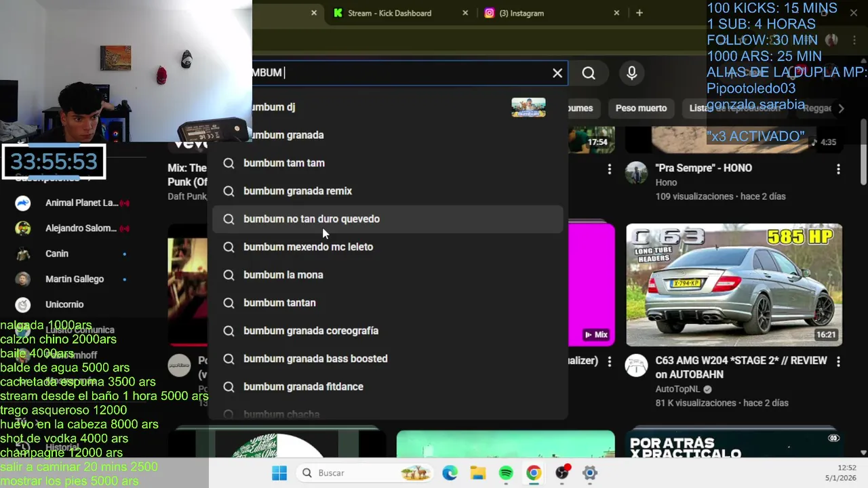Pick "bumbum granada coreografía" suggestion
This screenshot has height=488, width=868.
pos(388,331)
